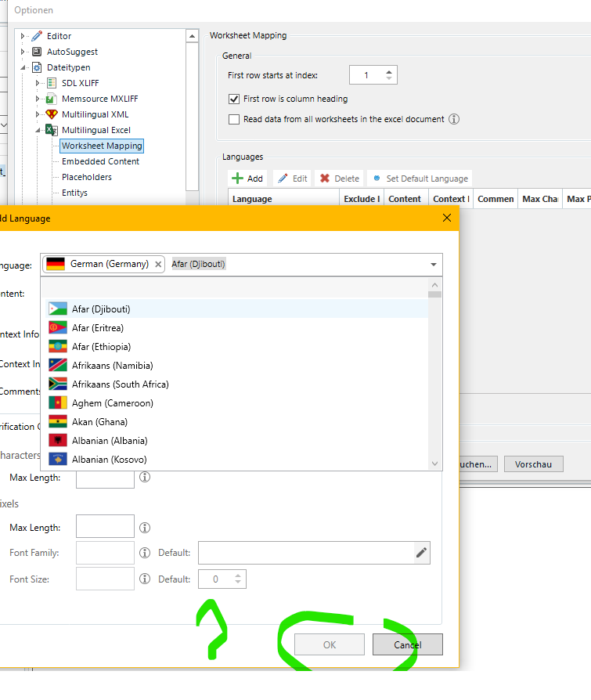
Task: Show info beside Characters Max Length field
Action: tap(145, 477)
